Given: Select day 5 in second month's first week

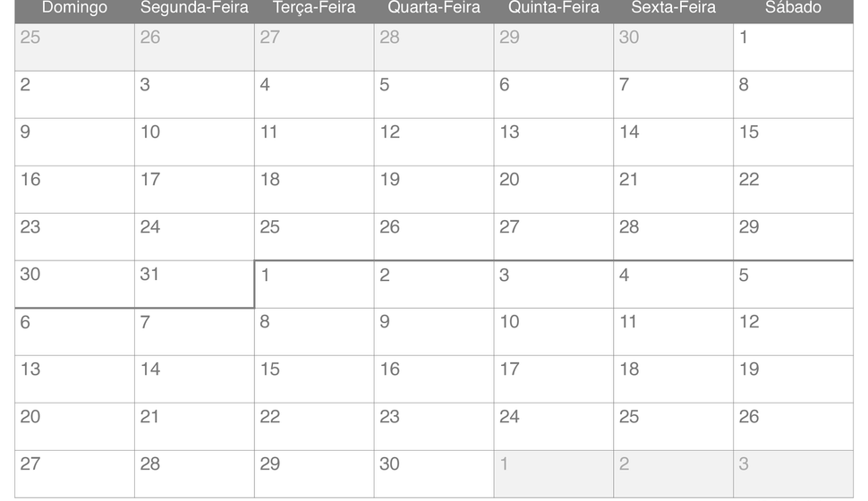Looking at the screenshot, I should point(793,284).
